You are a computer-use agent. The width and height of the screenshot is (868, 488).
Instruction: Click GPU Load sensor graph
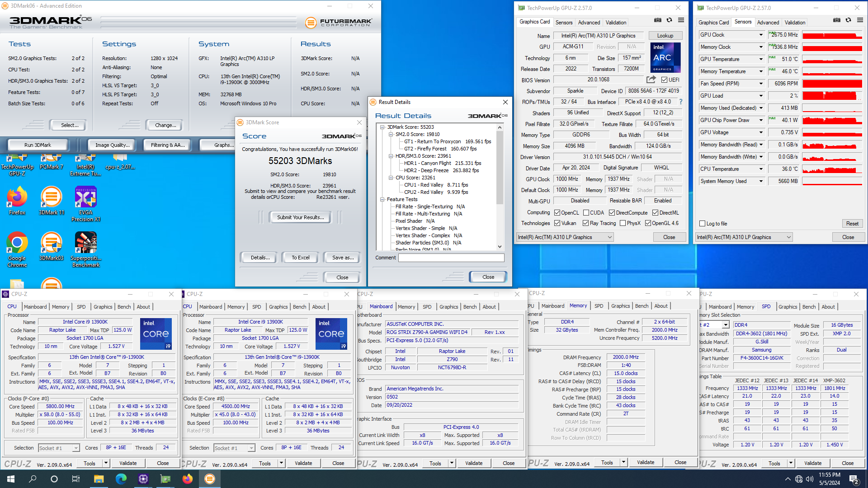(832, 96)
